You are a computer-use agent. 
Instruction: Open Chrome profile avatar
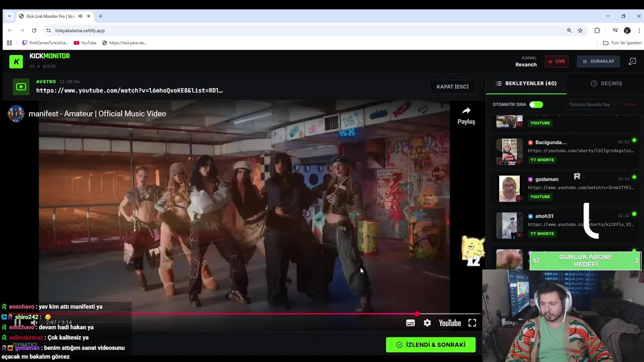point(627,30)
